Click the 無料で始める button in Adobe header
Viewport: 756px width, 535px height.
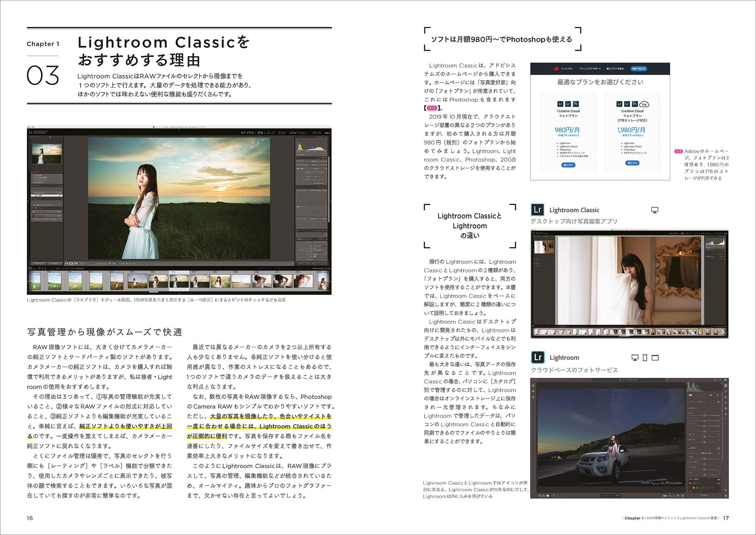point(638,69)
